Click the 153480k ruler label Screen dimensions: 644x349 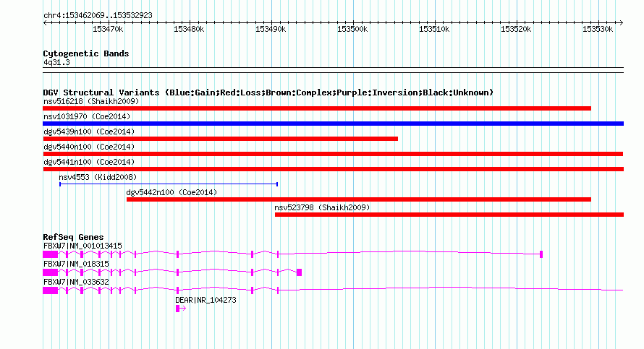click(189, 29)
